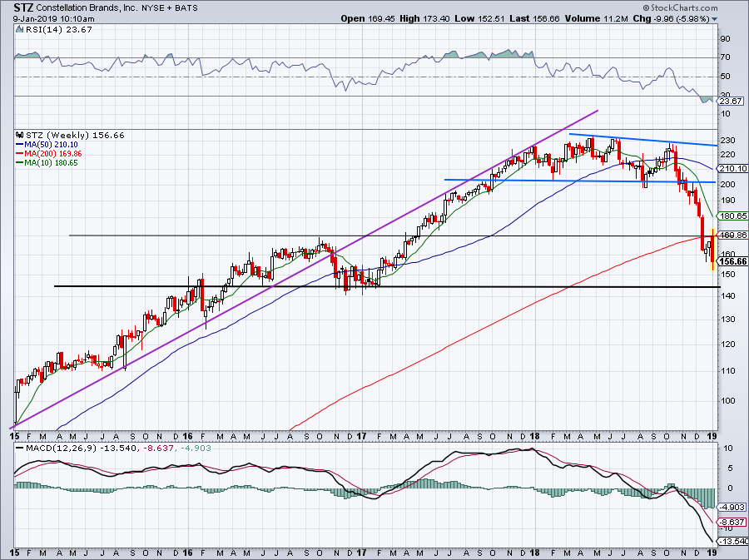Click the yellow highlighted latest weekly candle

pos(712,250)
